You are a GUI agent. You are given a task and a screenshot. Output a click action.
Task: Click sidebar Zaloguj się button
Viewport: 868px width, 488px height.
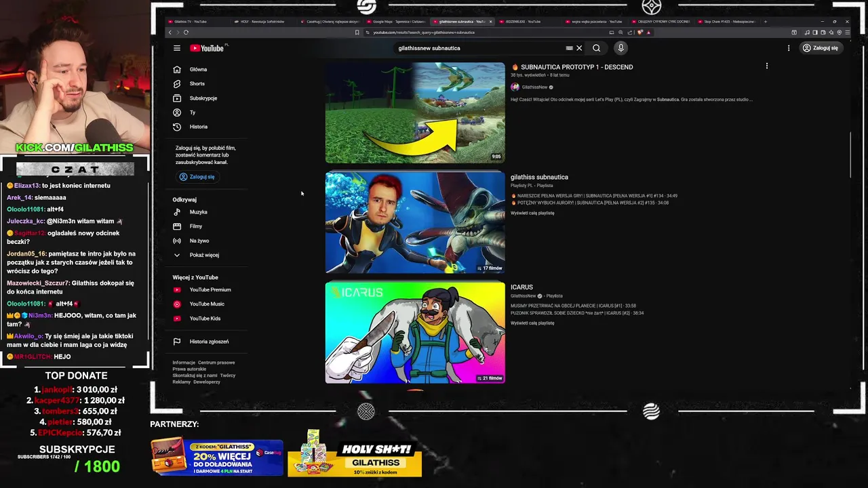click(197, 177)
